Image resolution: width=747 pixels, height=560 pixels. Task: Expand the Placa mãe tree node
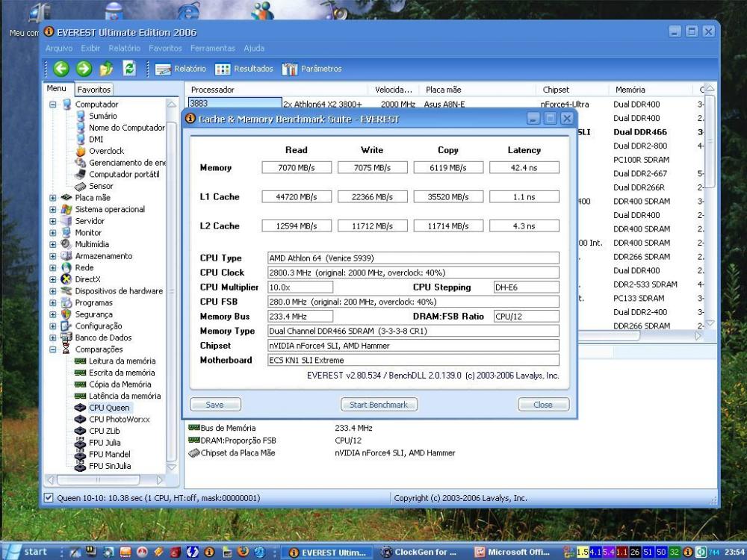53,198
